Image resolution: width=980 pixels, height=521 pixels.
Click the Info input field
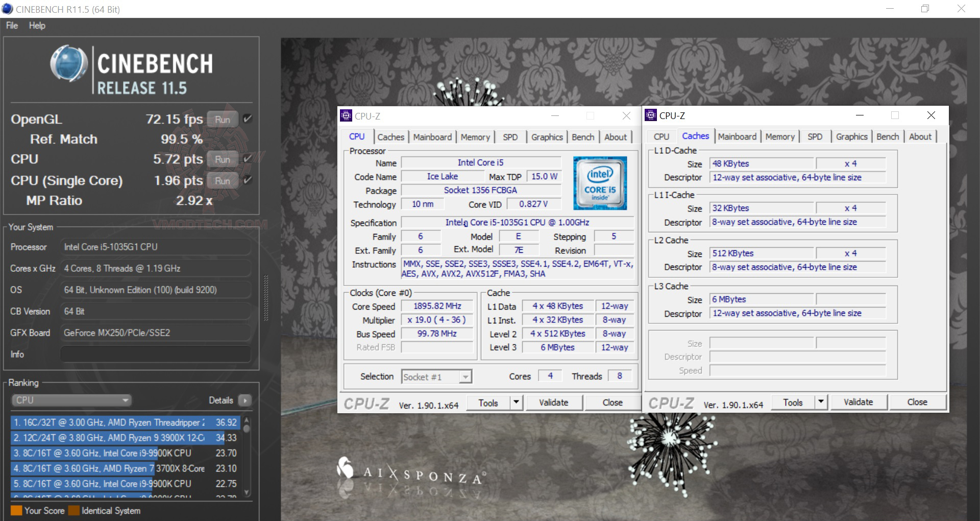(156, 354)
